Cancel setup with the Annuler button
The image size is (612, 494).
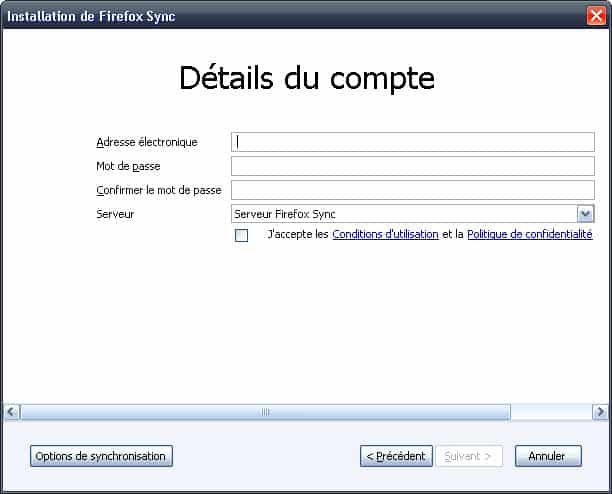click(548, 456)
